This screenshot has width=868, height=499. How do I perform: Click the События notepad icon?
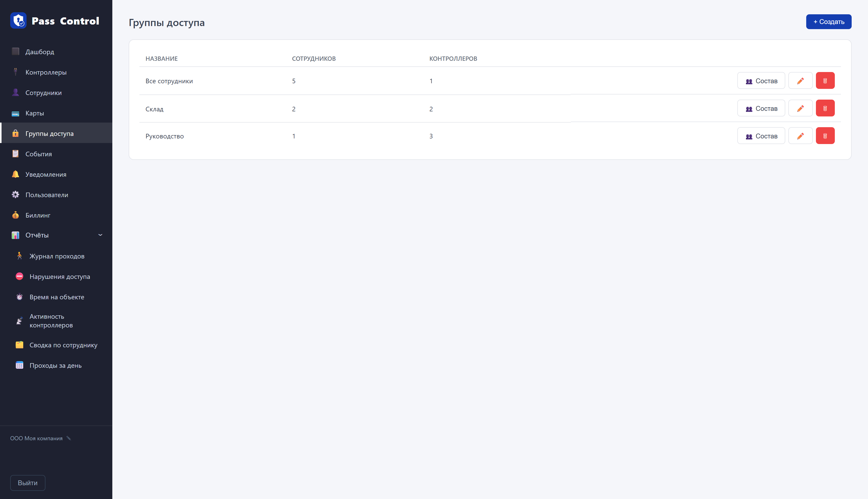click(15, 154)
